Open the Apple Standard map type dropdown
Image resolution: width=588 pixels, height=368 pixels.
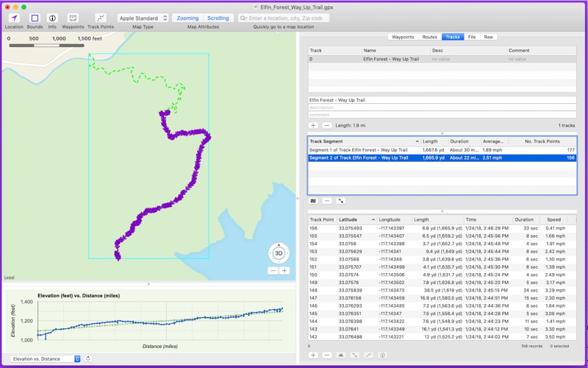point(143,18)
